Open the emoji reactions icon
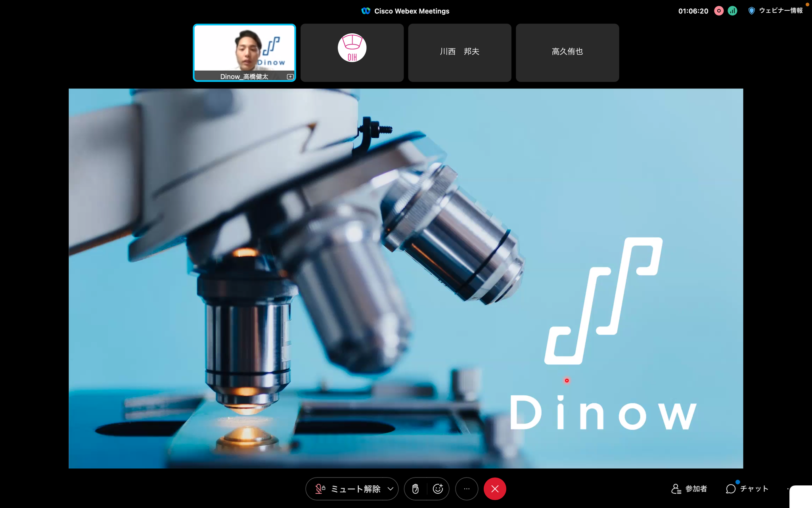Viewport: 812px width, 508px height. point(438,489)
